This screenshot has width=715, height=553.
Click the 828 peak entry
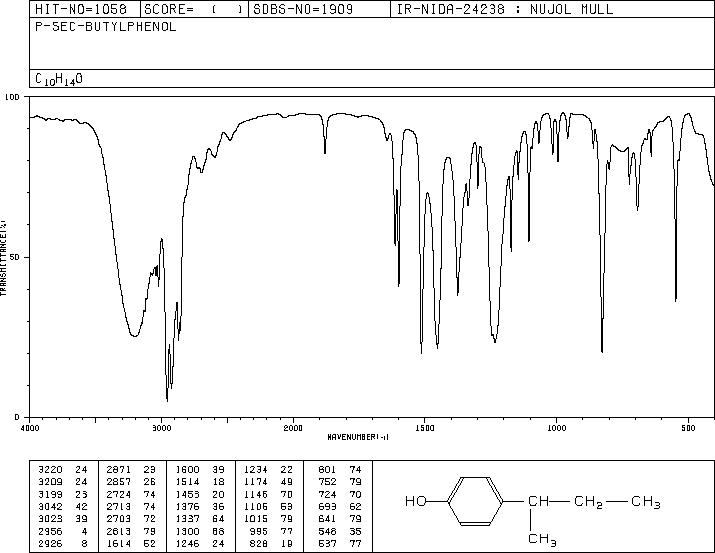point(272,544)
